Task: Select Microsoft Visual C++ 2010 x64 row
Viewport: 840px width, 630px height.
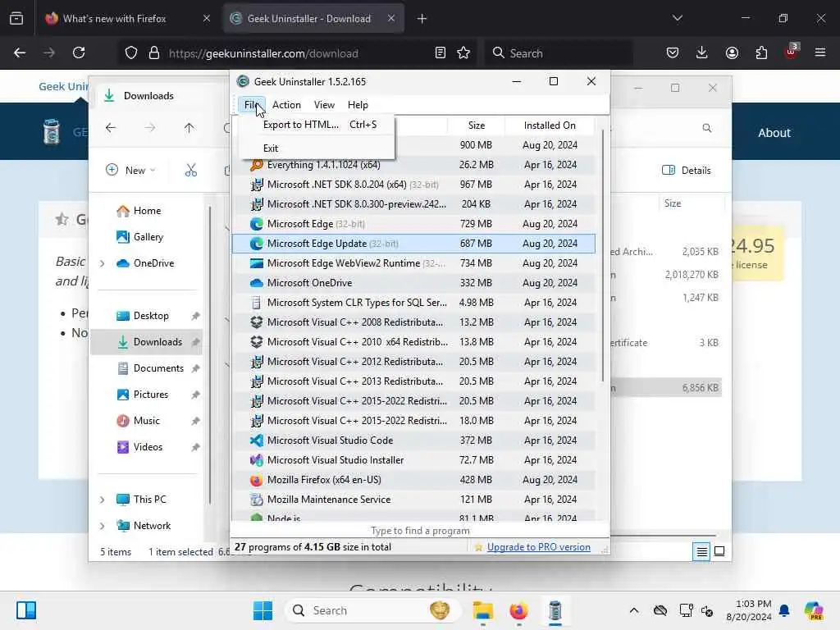Action: (413, 342)
